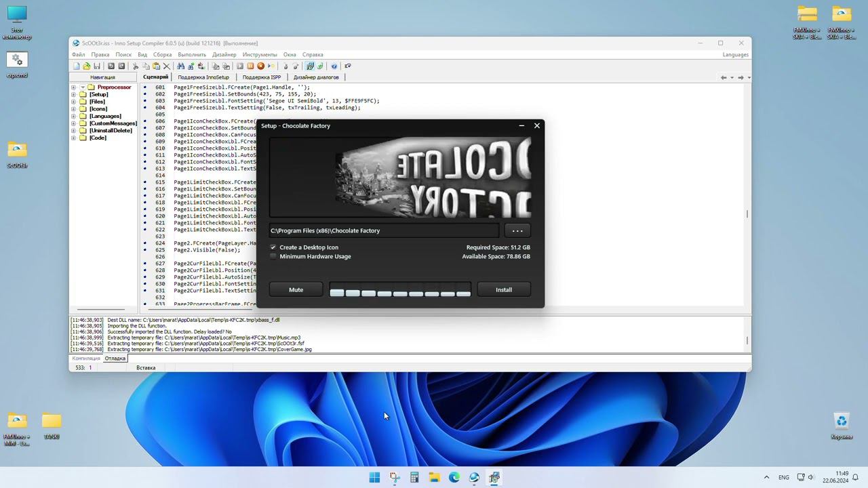Click the network tray icon
Image resolution: width=868 pixels, height=488 pixels.
pyautogui.click(x=801, y=477)
